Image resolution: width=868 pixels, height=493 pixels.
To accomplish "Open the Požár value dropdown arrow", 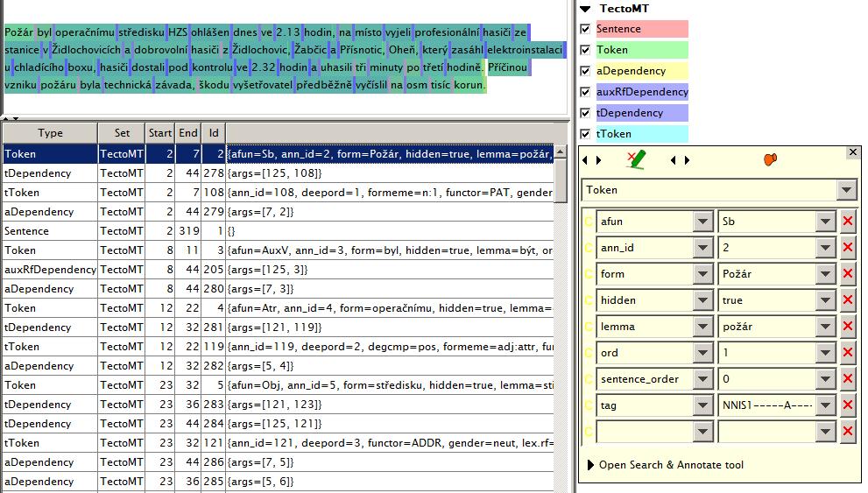I will [825, 274].
